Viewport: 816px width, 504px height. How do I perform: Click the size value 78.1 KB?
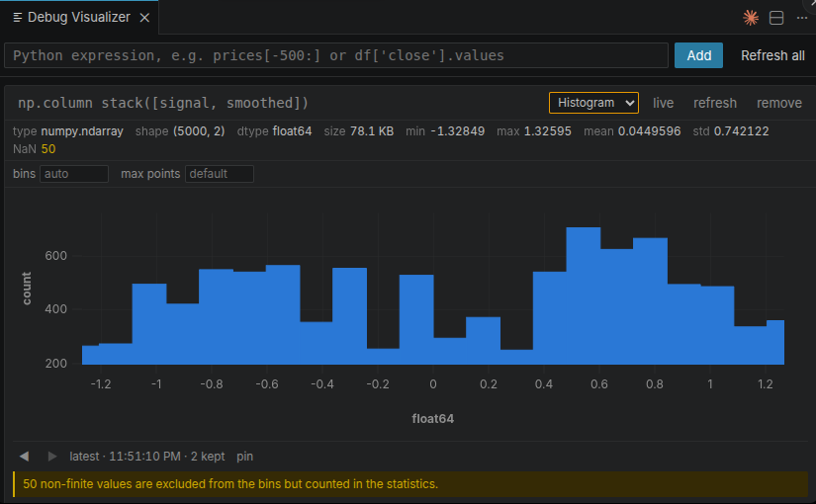coord(372,131)
